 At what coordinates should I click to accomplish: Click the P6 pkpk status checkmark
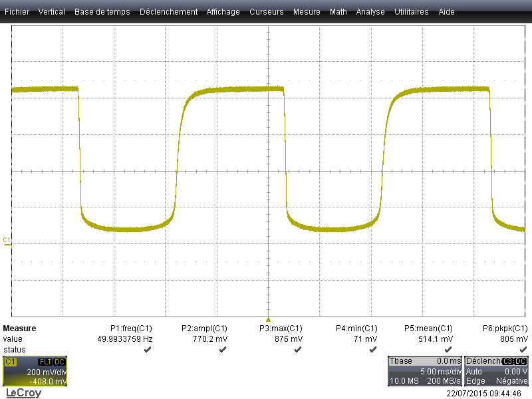click(523, 349)
